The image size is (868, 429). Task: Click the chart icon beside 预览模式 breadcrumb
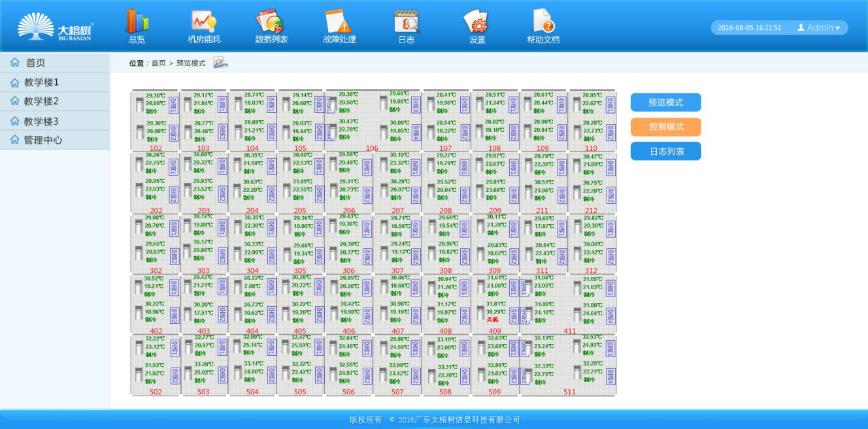(x=220, y=63)
